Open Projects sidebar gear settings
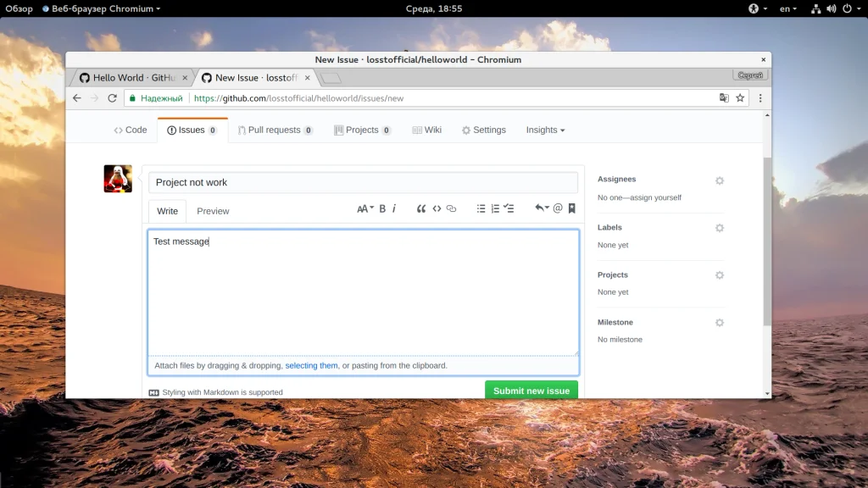868x488 pixels. pyautogui.click(x=719, y=275)
